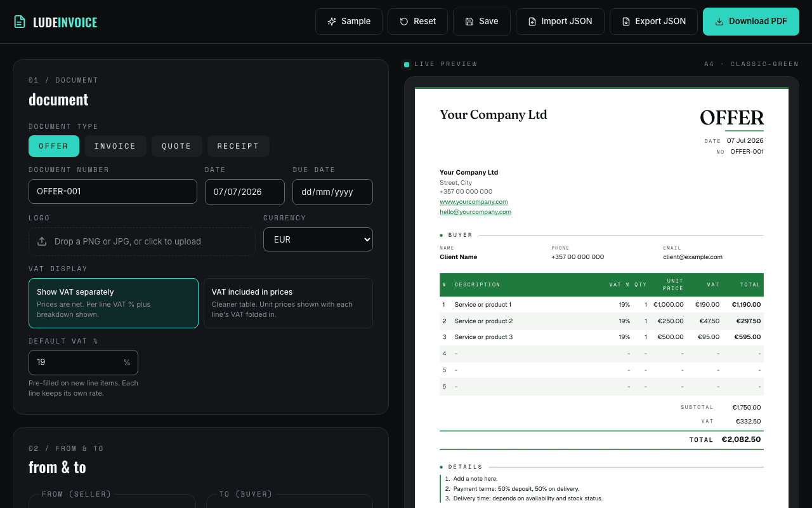Screen dimensions: 812x508
Task: Click the Save button
Action: (x=481, y=22)
